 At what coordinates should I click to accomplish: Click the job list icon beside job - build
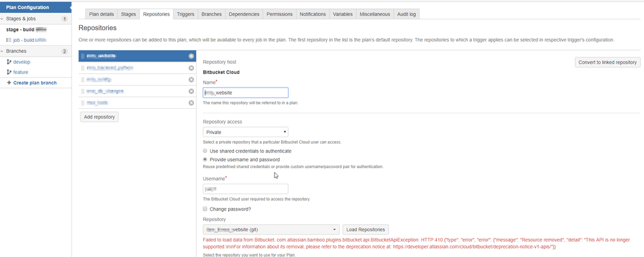tap(9, 40)
